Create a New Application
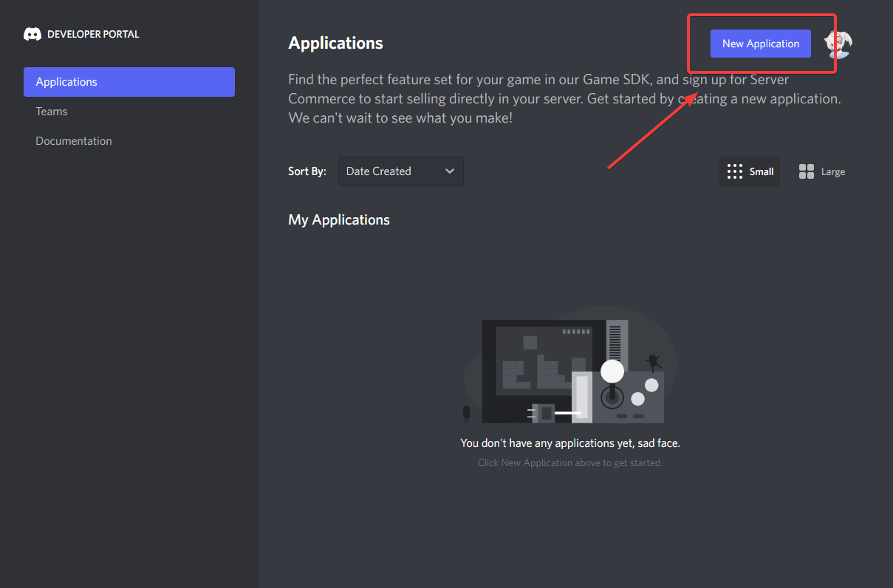The width and height of the screenshot is (893, 588). [x=761, y=44]
